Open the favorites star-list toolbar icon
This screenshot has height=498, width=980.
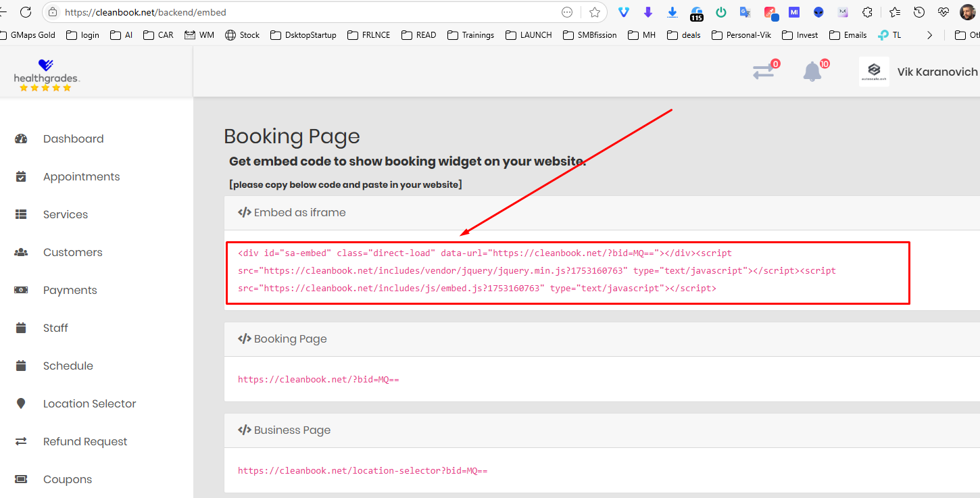click(x=895, y=12)
